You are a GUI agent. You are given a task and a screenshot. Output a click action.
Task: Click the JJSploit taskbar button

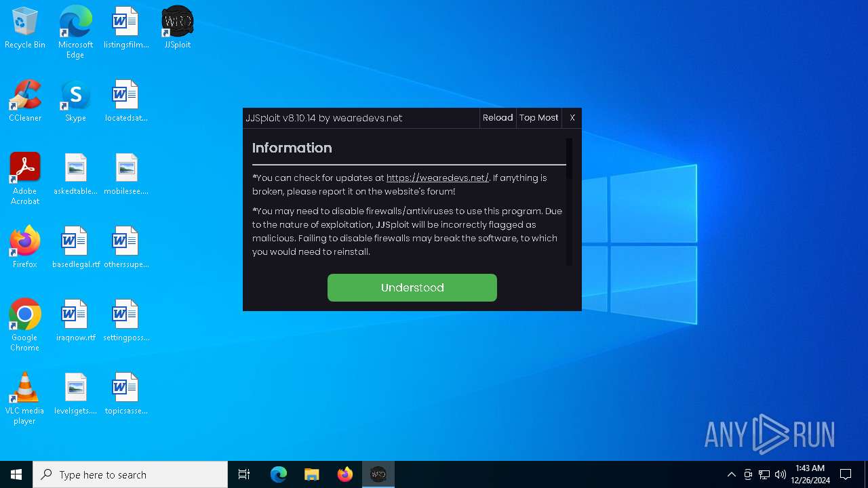pyautogui.click(x=378, y=474)
